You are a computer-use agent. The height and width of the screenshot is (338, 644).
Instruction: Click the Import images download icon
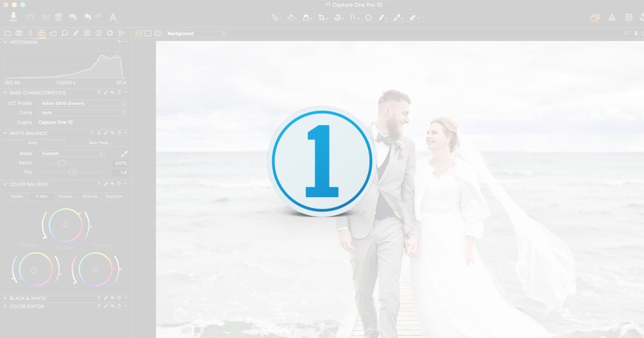[14, 17]
